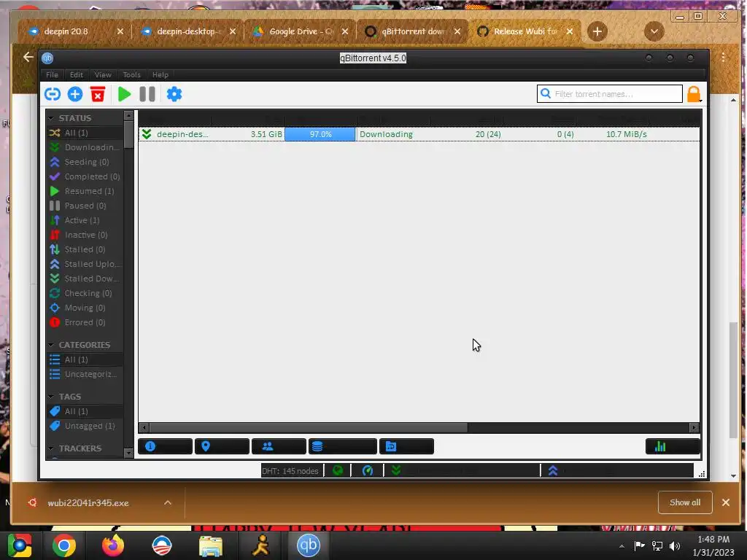The width and height of the screenshot is (747, 560).
Task: Open Content tab with folder icon
Action: tap(406, 446)
